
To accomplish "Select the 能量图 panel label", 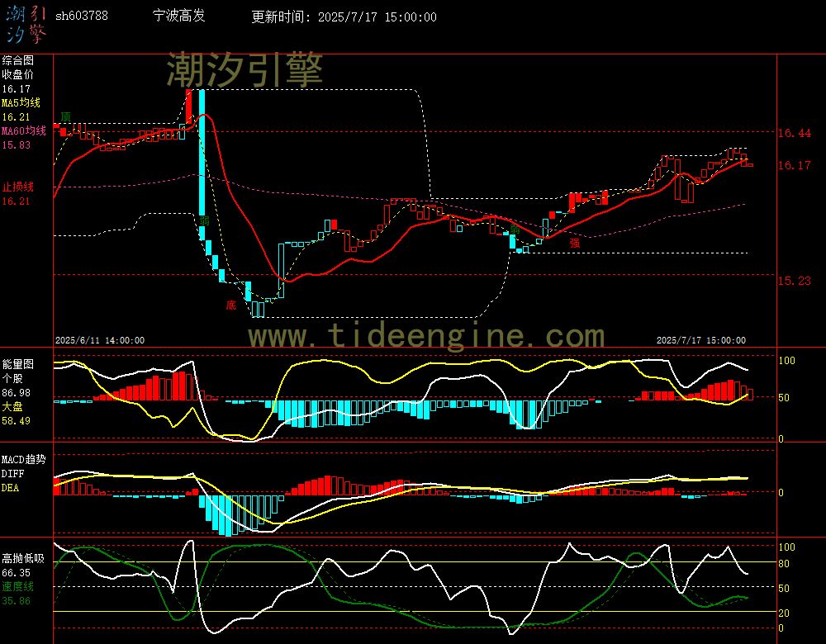I will coord(17,364).
